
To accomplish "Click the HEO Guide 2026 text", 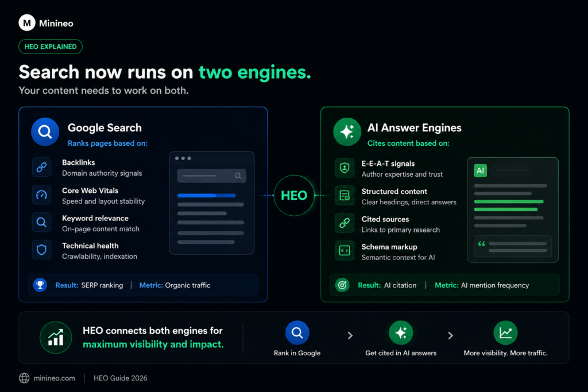I will click(x=121, y=378).
